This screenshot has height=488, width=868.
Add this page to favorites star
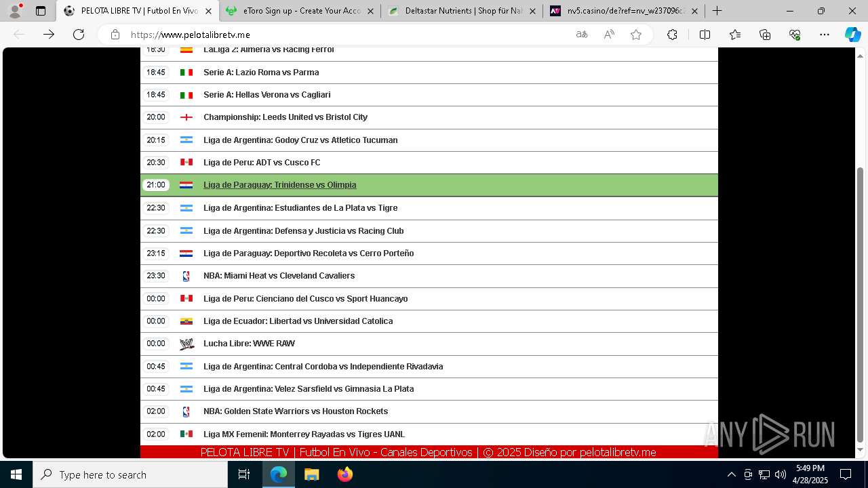coord(636,35)
